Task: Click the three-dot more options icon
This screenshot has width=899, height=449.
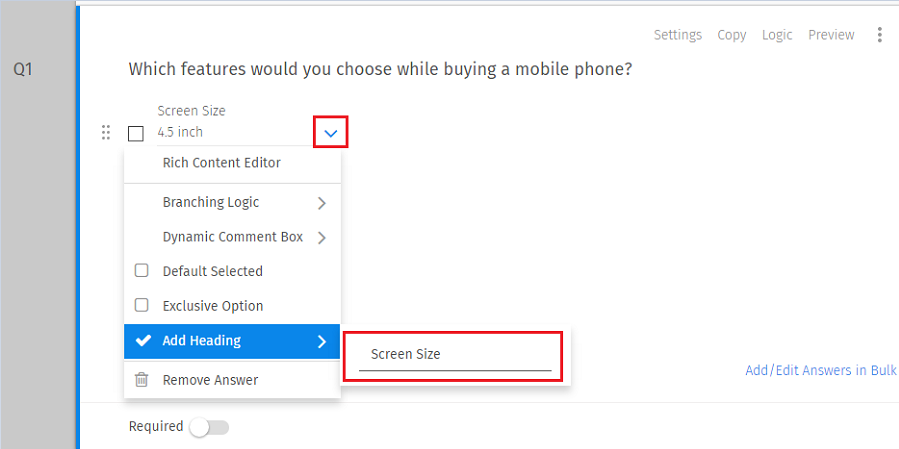Action: pos(880,35)
